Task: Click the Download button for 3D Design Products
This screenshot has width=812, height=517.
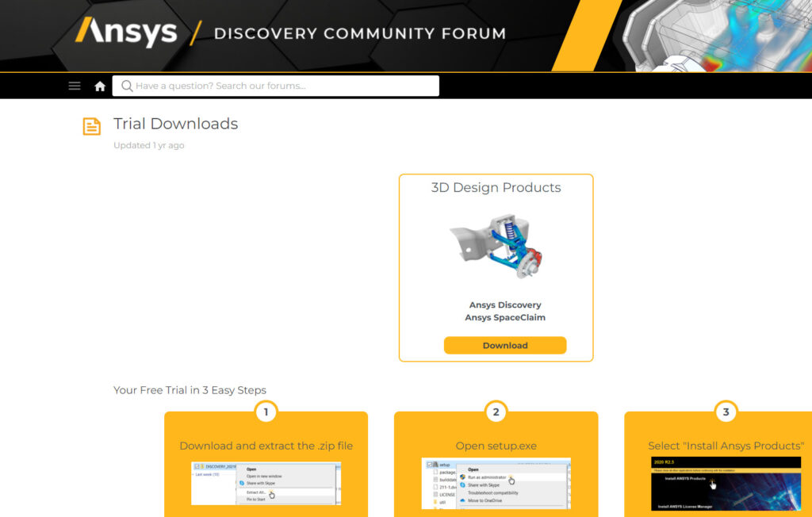Action: click(505, 345)
